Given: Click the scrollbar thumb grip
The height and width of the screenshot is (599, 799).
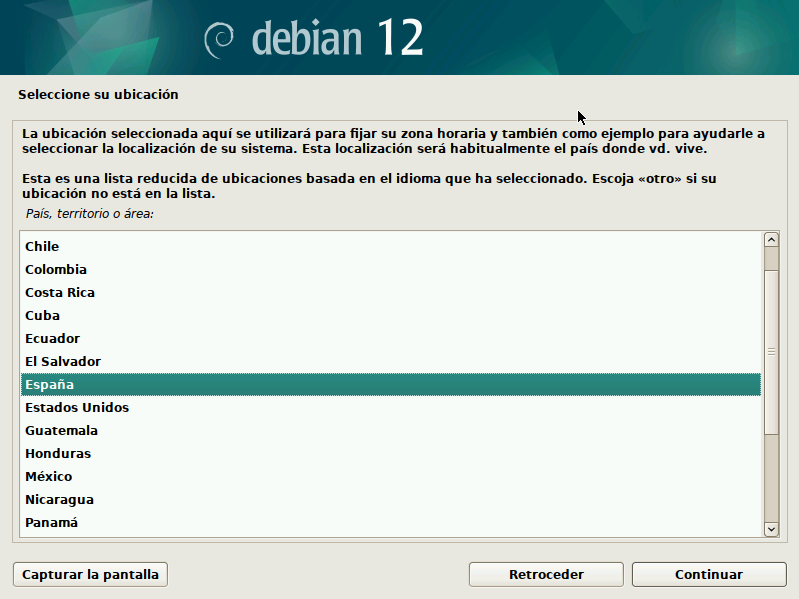Looking at the screenshot, I should (x=771, y=352).
